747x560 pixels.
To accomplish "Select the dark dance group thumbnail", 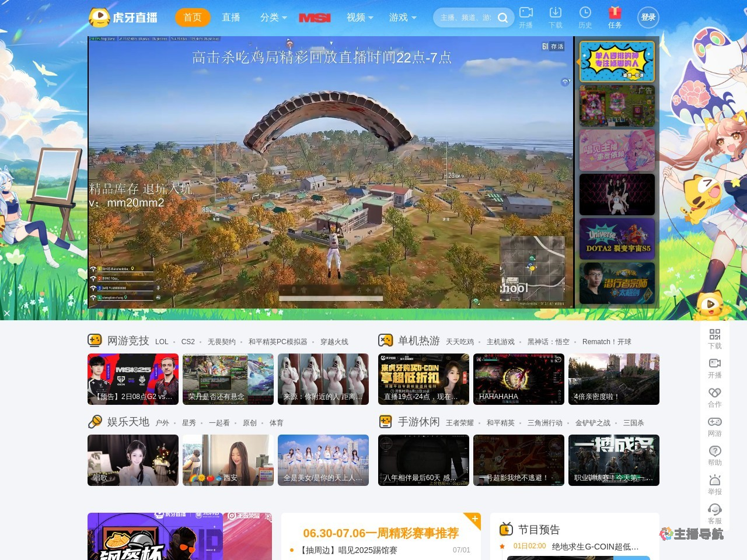I will pos(617,195).
